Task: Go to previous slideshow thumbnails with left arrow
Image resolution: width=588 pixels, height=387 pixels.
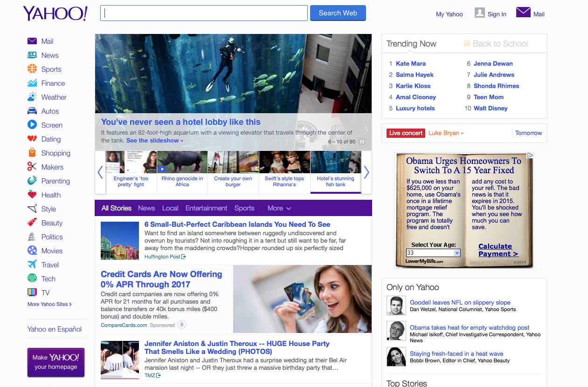Action: click(100, 172)
